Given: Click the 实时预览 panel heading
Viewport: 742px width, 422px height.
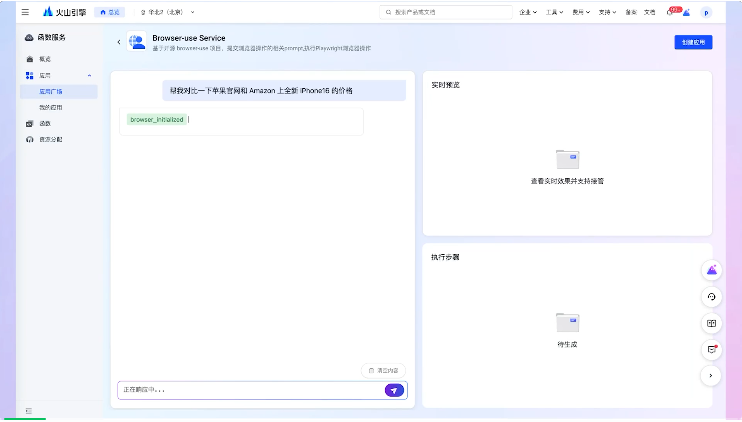Looking at the screenshot, I should click(x=445, y=85).
